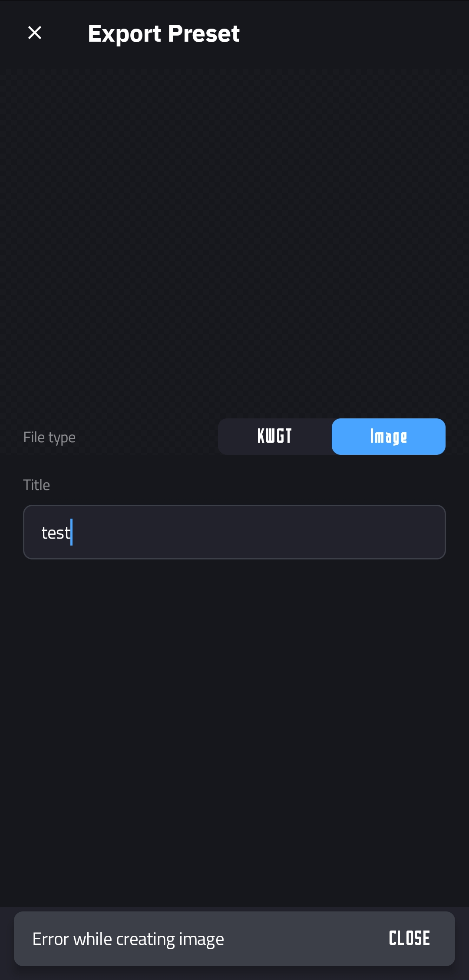Close the Export Preset screen with X
This screenshot has width=469, height=980.
[x=35, y=33]
